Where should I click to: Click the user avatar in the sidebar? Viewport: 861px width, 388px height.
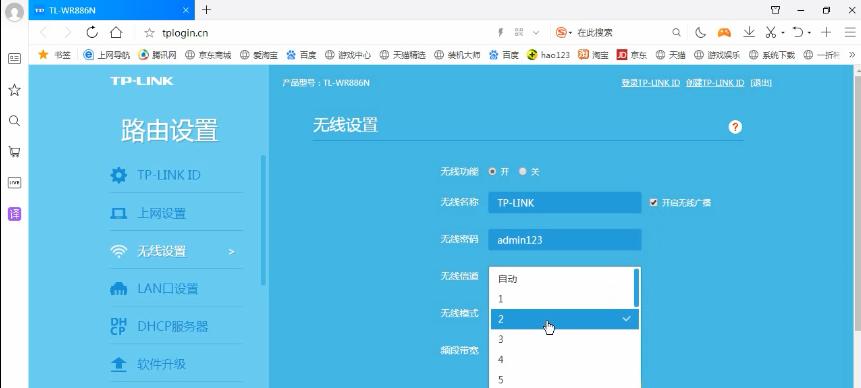[14, 12]
